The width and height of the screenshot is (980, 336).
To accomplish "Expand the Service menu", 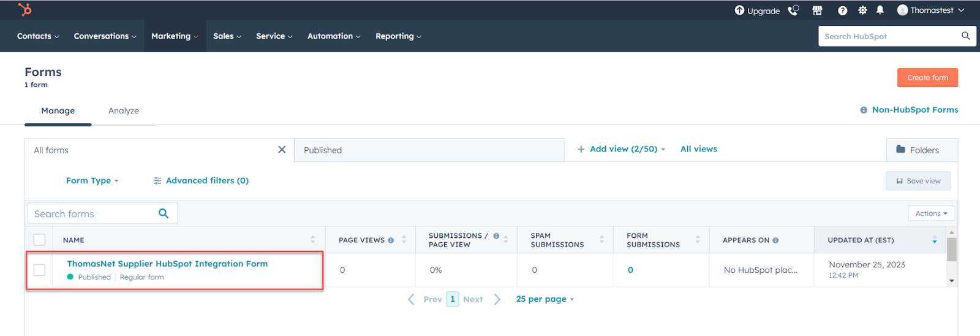I will pyautogui.click(x=274, y=36).
